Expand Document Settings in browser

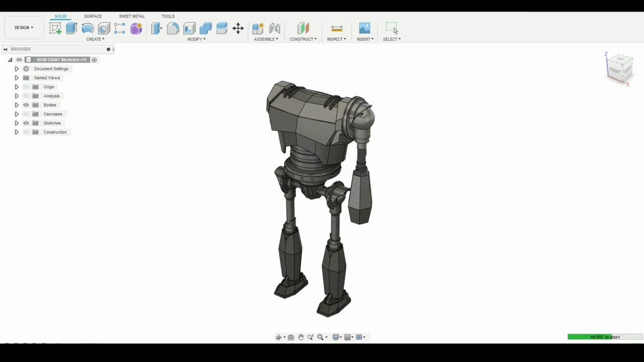tap(17, 69)
